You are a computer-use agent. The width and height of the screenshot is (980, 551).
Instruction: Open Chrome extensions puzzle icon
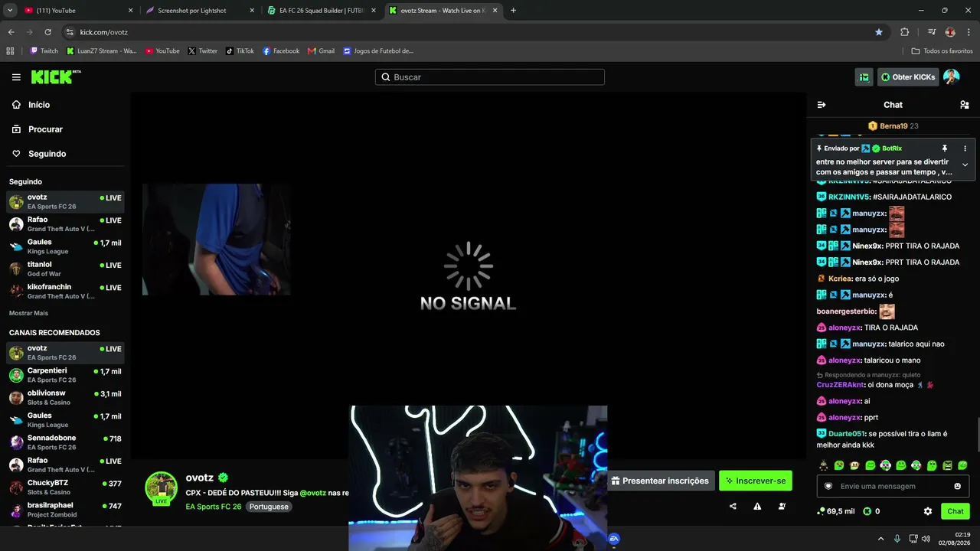click(904, 32)
